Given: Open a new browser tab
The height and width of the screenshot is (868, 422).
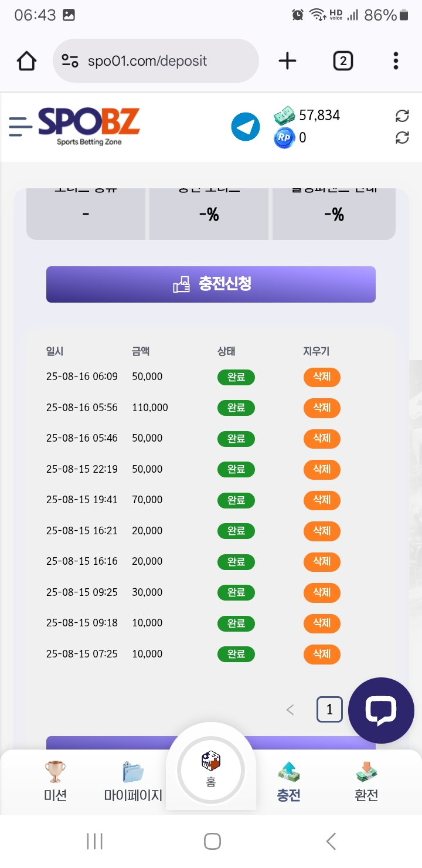Looking at the screenshot, I should click(x=287, y=61).
